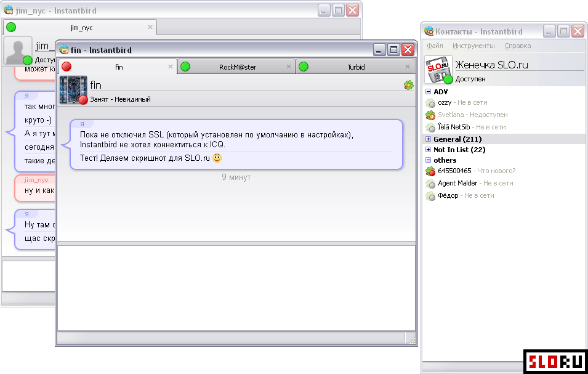Screen dimensions: 588x374
Task: Open the Файл menu
Action: 435,46
